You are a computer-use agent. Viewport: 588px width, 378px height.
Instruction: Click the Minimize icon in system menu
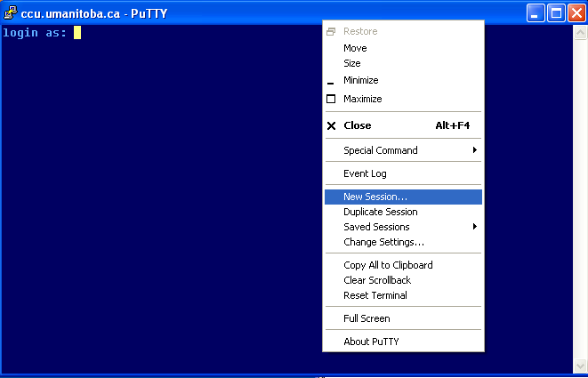(x=331, y=81)
